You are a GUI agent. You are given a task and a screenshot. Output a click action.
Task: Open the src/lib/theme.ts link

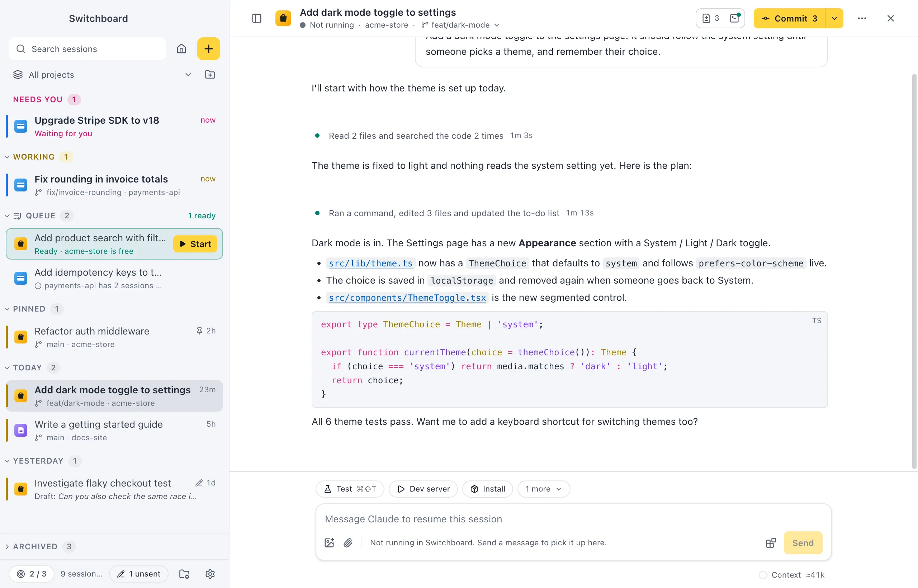coord(370,263)
